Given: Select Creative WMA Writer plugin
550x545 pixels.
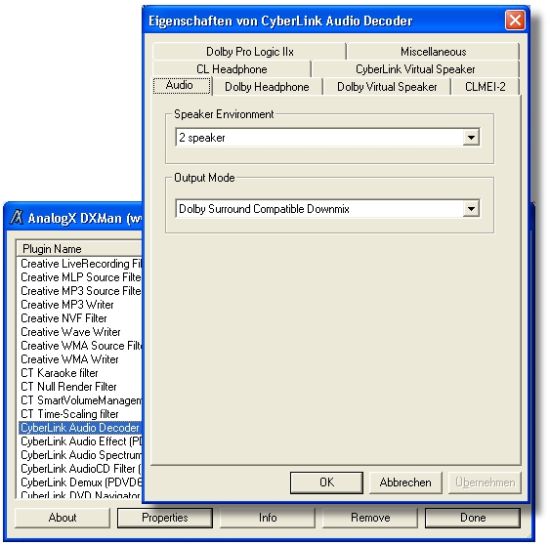Looking at the screenshot, I should click(x=80, y=359).
